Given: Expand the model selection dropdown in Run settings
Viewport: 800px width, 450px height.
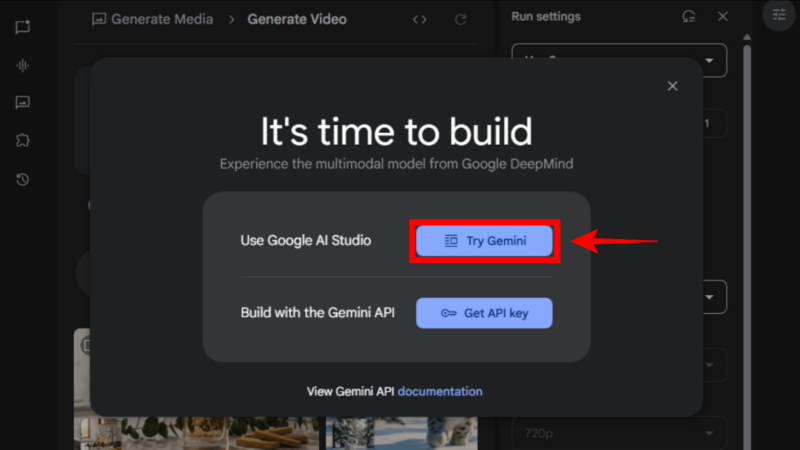Looking at the screenshot, I should point(709,61).
